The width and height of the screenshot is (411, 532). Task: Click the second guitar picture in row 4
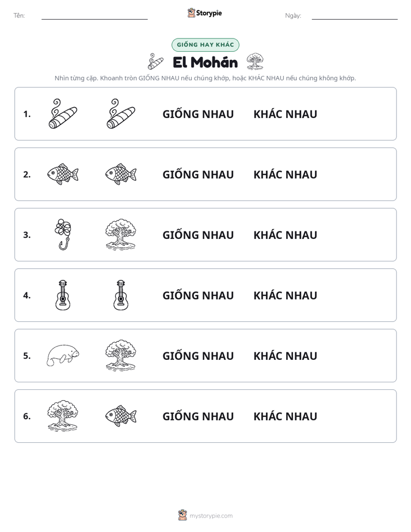pyautogui.click(x=121, y=295)
